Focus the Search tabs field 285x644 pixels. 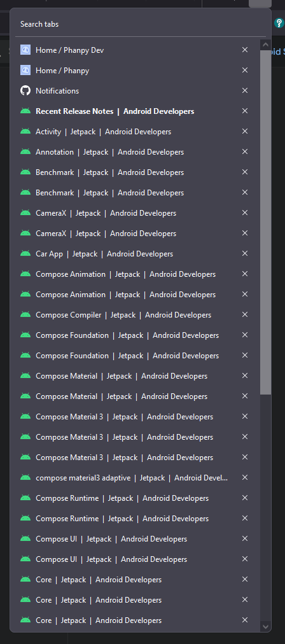coord(141,24)
